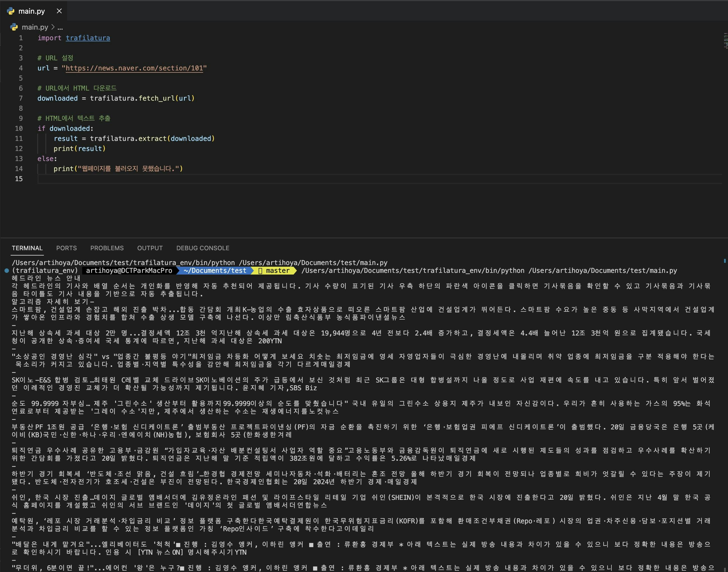Open the PROBLEMS panel tab
Image resolution: width=728 pixels, height=572 pixels.
click(107, 248)
